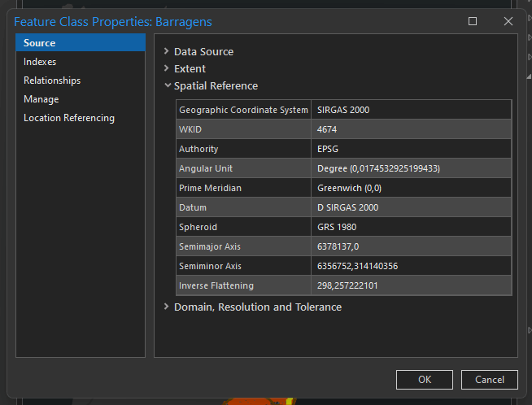Select the Semimajor Axis value 6378137,0
The height and width of the screenshot is (405, 532).
[x=338, y=246]
